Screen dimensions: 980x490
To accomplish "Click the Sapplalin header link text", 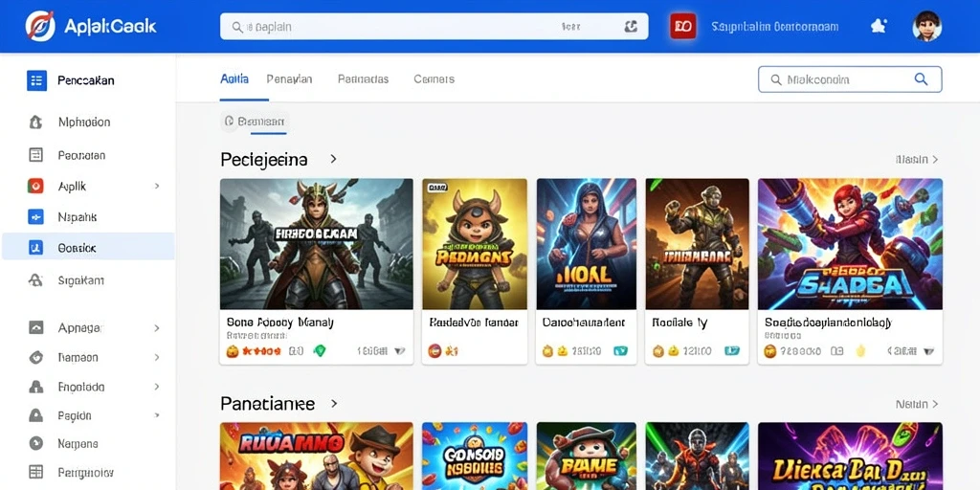I will point(775,27).
